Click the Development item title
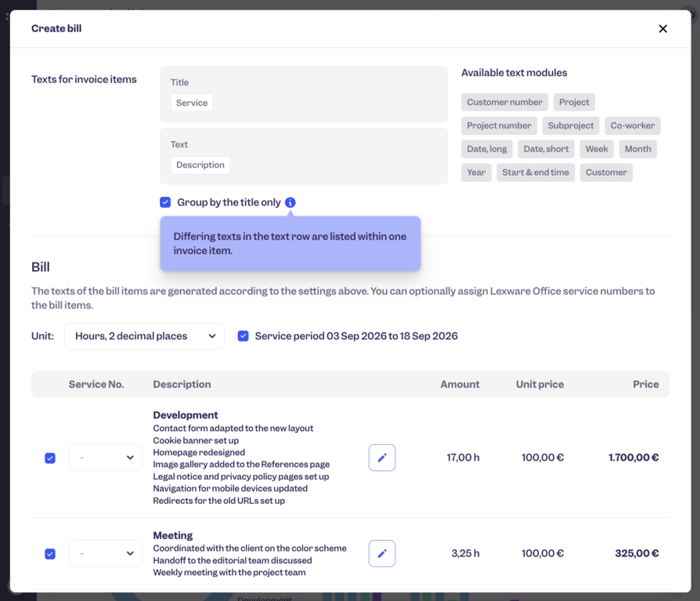 click(186, 415)
